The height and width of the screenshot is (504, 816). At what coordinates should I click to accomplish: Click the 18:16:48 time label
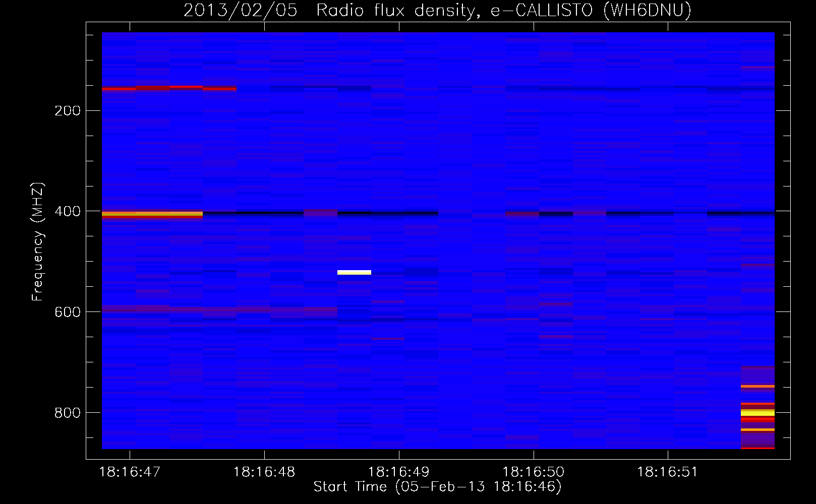264,472
